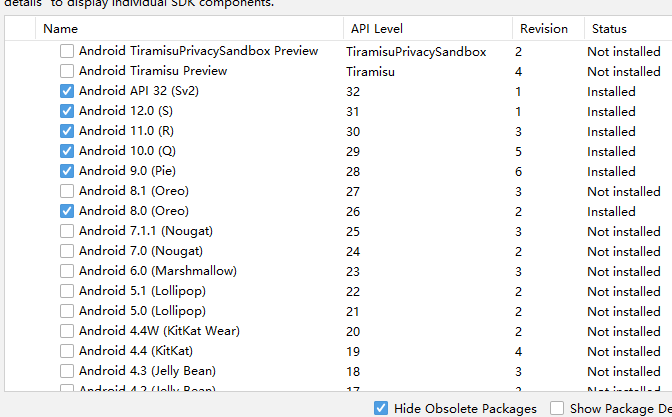Select Android 8.0 (Oreo) label
Screen dimensions: 672x417
tap(134, 211)
